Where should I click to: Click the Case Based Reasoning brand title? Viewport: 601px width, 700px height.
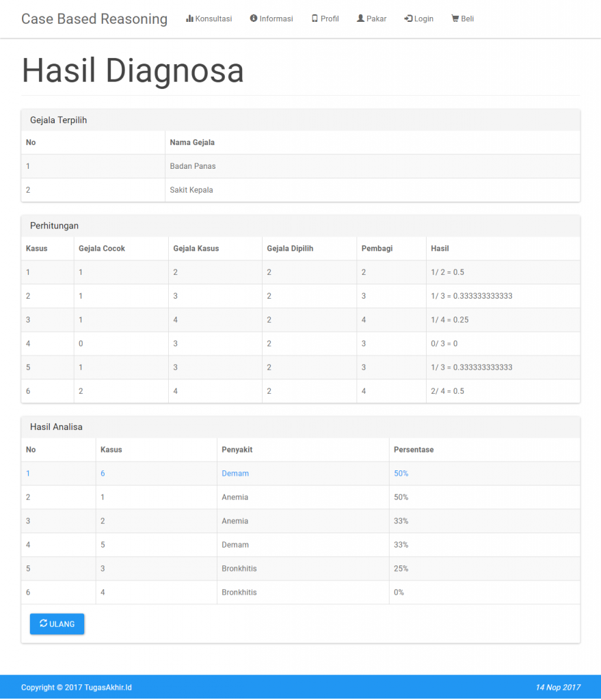click(x=94, y=19)
